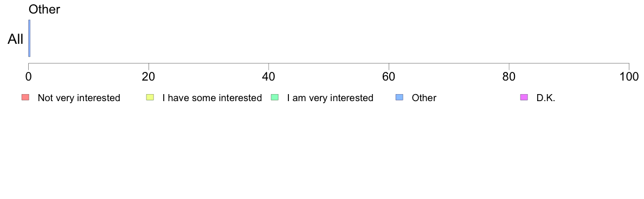Viewport: 644px width, 199px height.
Task: Click the Other title above the chart
Action: [x=44, y=9]
